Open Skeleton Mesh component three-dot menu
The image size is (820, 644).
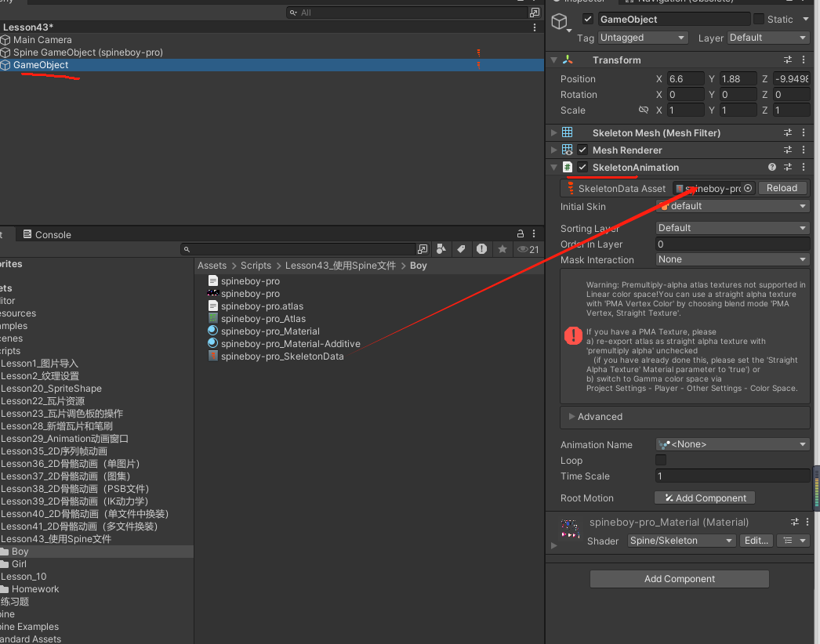[804, 132]
